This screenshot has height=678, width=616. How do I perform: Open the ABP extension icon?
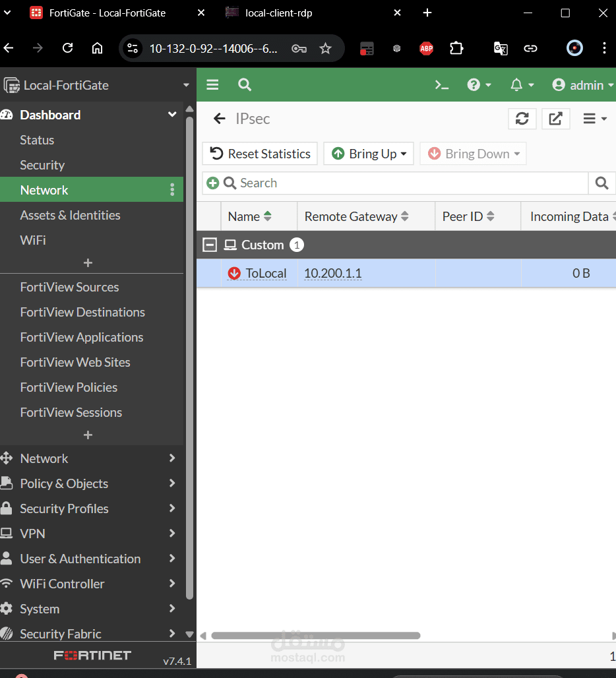click(426, 48)
